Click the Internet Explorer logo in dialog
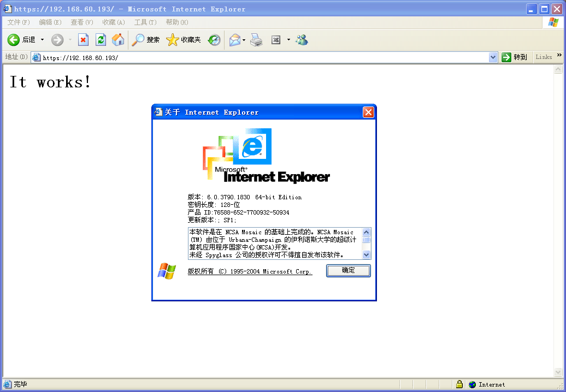This screenshot has height=392, width=566. click(x=267, y=156)
